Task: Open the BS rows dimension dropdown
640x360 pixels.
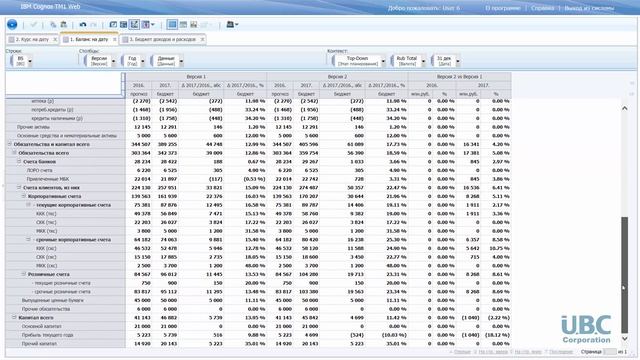Action: (30, 61)
